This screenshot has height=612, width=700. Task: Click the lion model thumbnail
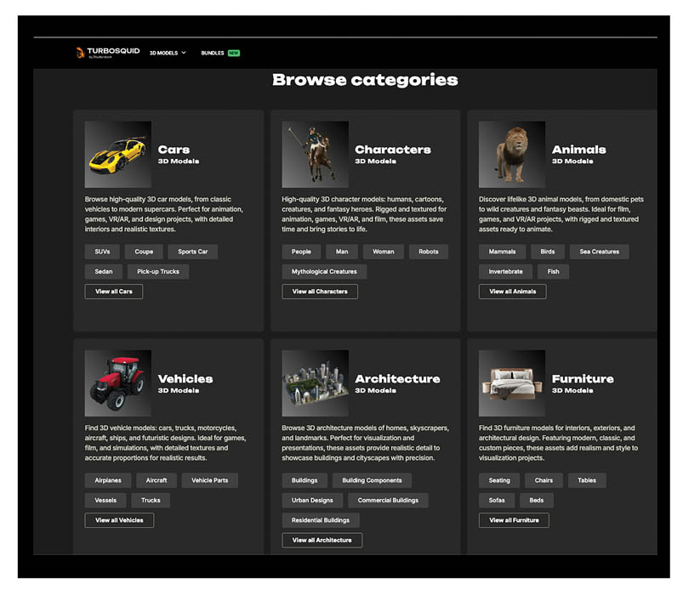[511, 154]
